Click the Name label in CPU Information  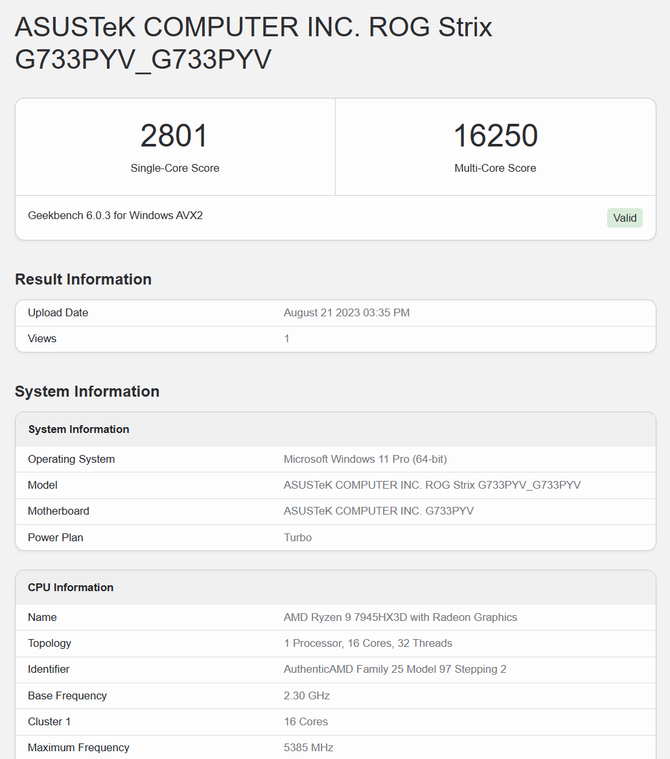pos(42,617)
